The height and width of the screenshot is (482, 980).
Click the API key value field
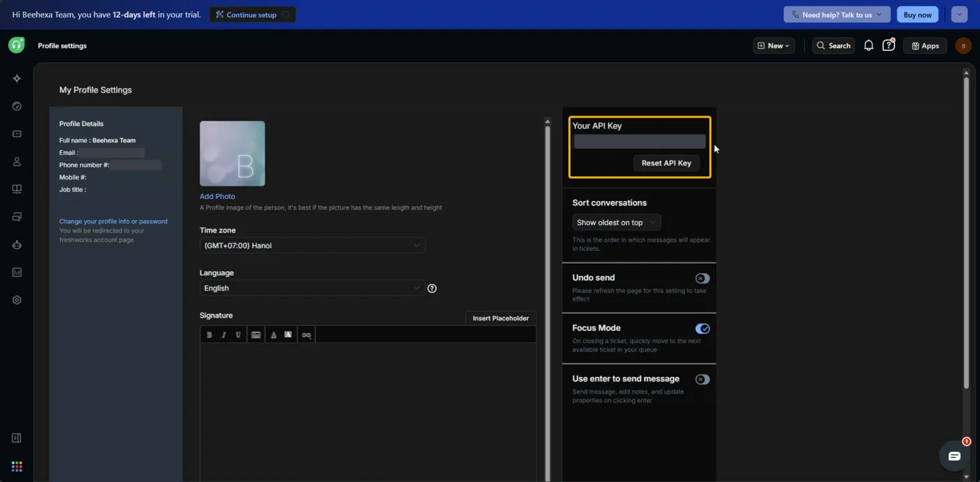pos(640,142)
